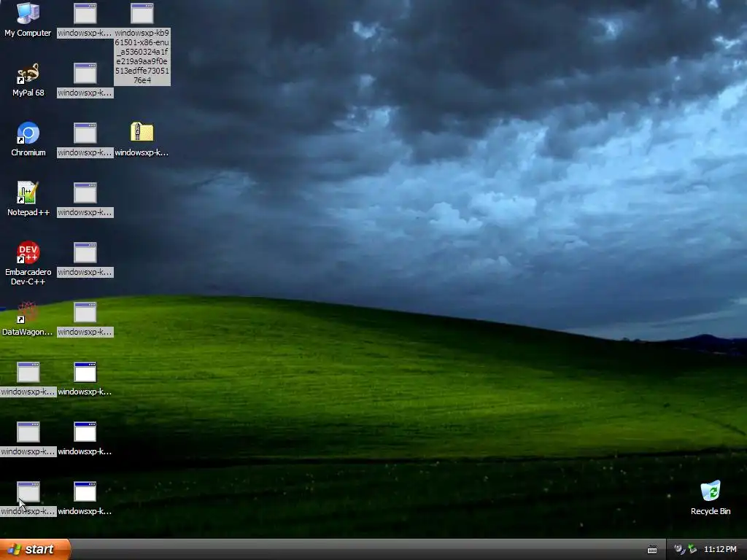The image size is (747, 560).
Task: Click the "Recycle Bin" label text
Action: [711, 511]
